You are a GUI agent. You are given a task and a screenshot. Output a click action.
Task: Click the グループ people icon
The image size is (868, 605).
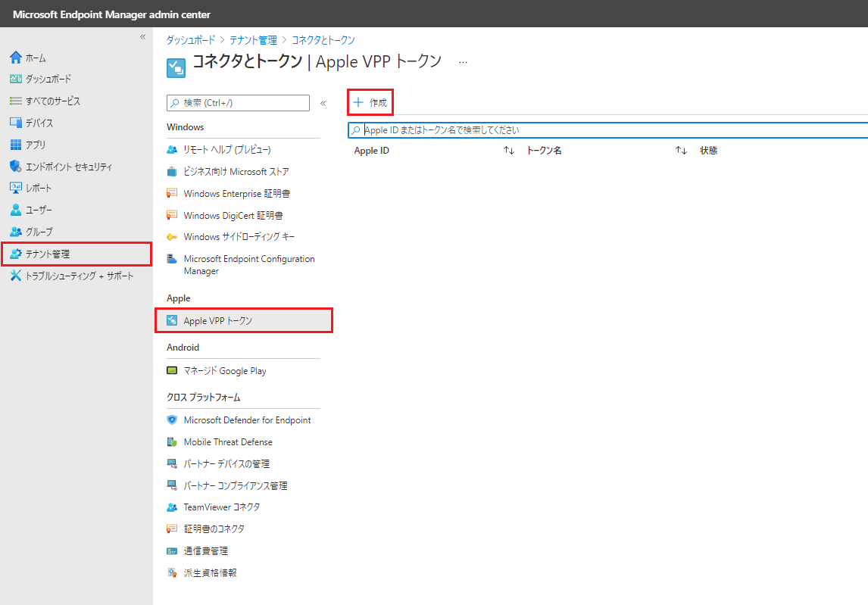click(x=15, y=232)
